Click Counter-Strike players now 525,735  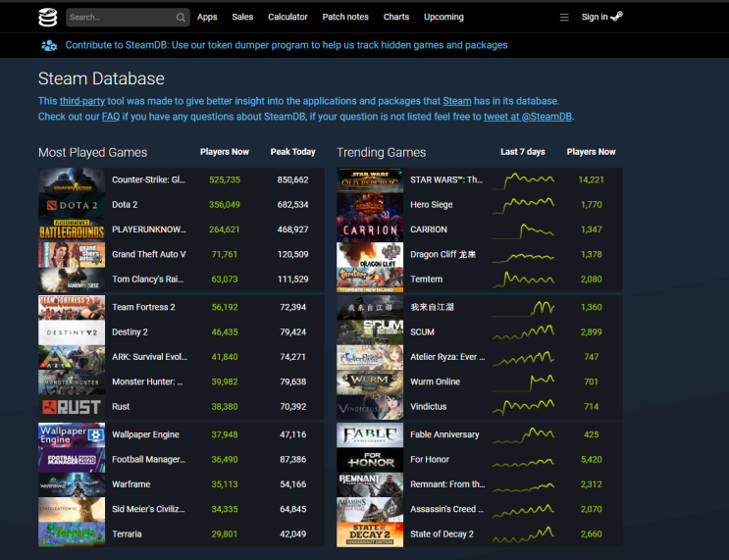tap(225, 179)
